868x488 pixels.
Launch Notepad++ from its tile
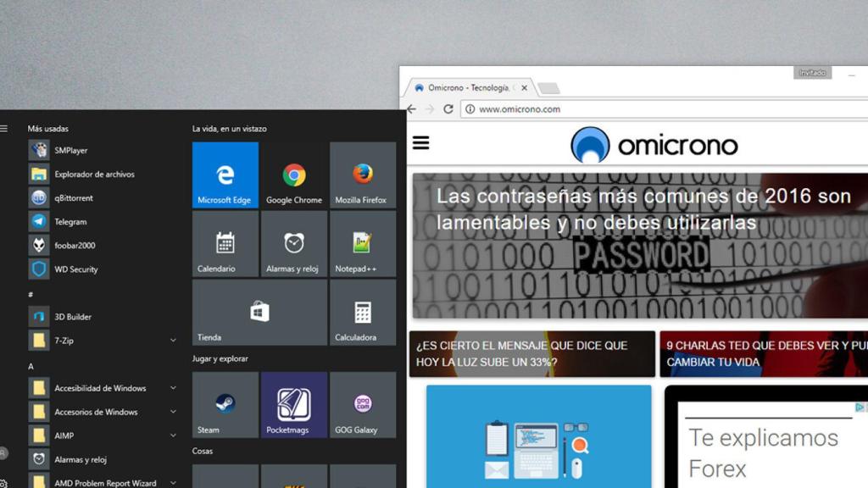[x=363, y=244]
